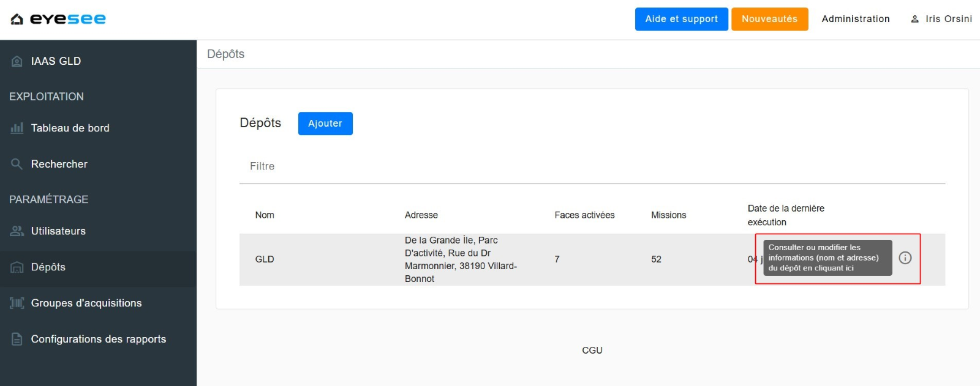
Task: Click the eyesee home logo icon
Action: click(17, 20)
